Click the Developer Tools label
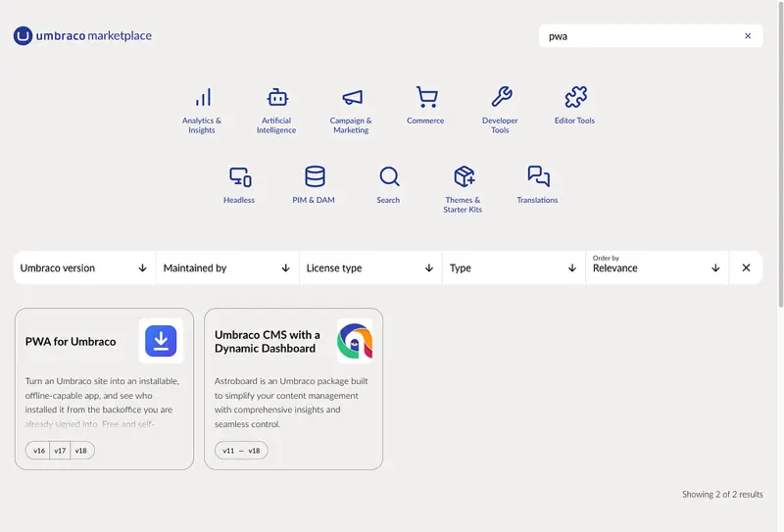 pyautogui.click(x=500, y=125)
